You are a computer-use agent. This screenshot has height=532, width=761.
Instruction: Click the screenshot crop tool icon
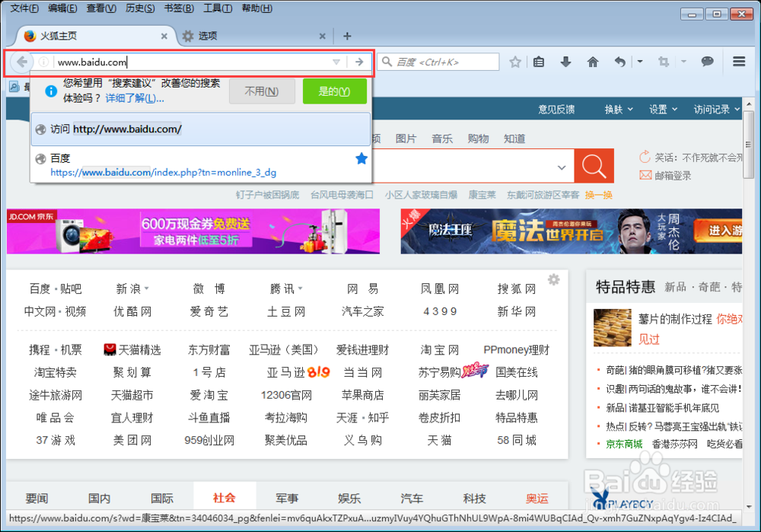pos(664,62)
